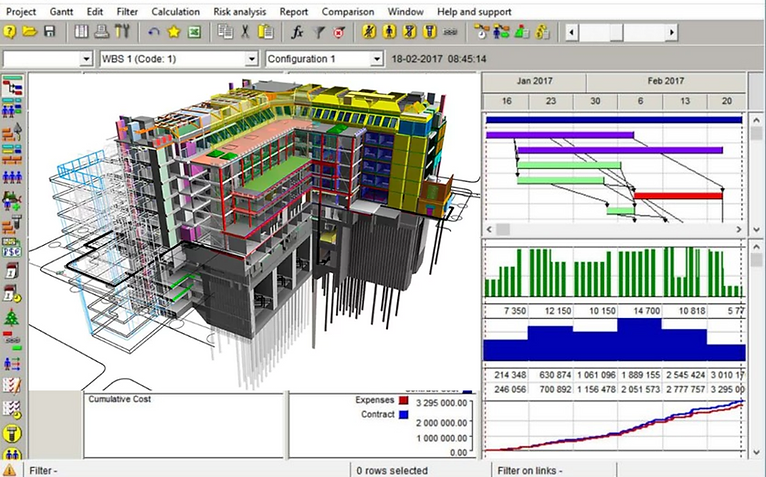This screenshot has height=477, width=766.
Task: Open the wrench tools settings icon
Action: 122,32
